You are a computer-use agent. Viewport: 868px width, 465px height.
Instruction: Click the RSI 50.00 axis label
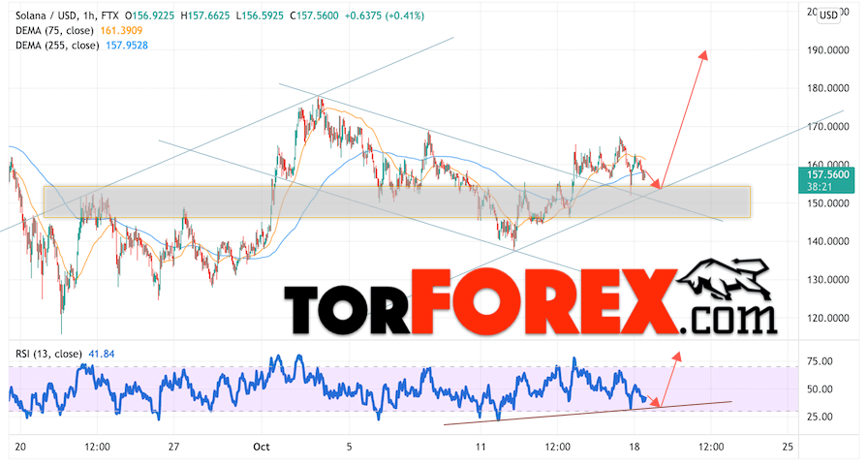click(x=820, y=389)
